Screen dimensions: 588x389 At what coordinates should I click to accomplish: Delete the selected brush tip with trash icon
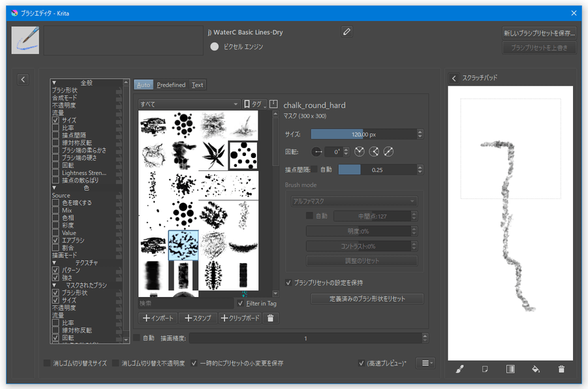click(x=270, y=318)
